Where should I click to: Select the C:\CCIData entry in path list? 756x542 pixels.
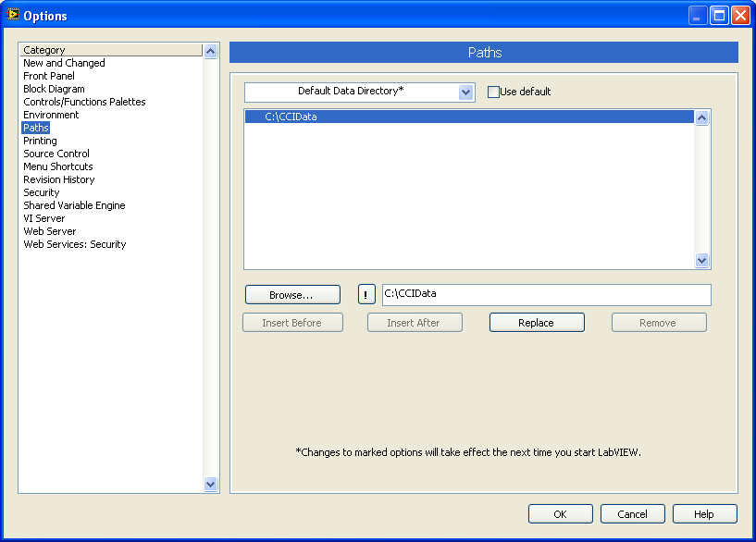click(x=469, y=117)
